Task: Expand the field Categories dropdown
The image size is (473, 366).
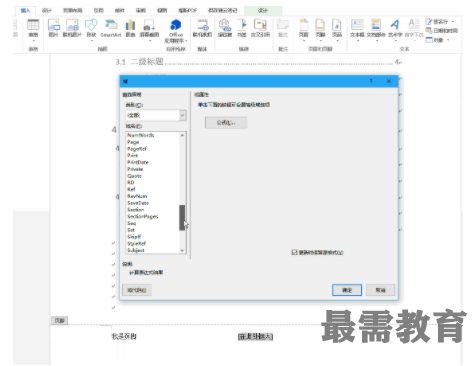Action: 183,115
